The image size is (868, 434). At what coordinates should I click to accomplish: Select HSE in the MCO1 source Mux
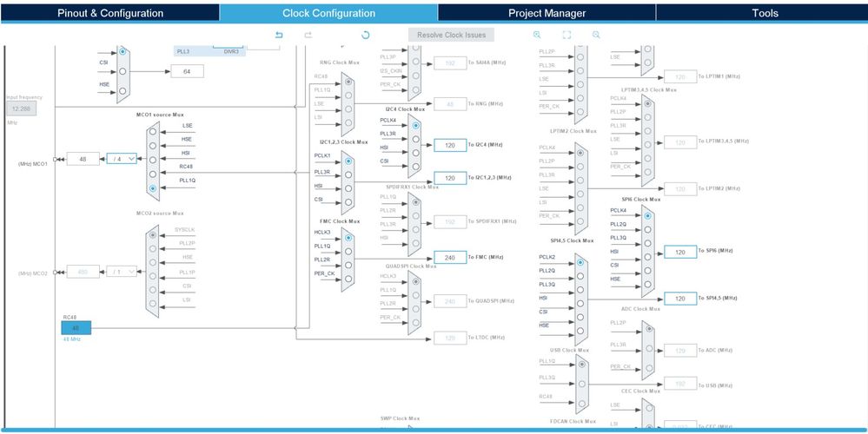[x=153, y=146]
